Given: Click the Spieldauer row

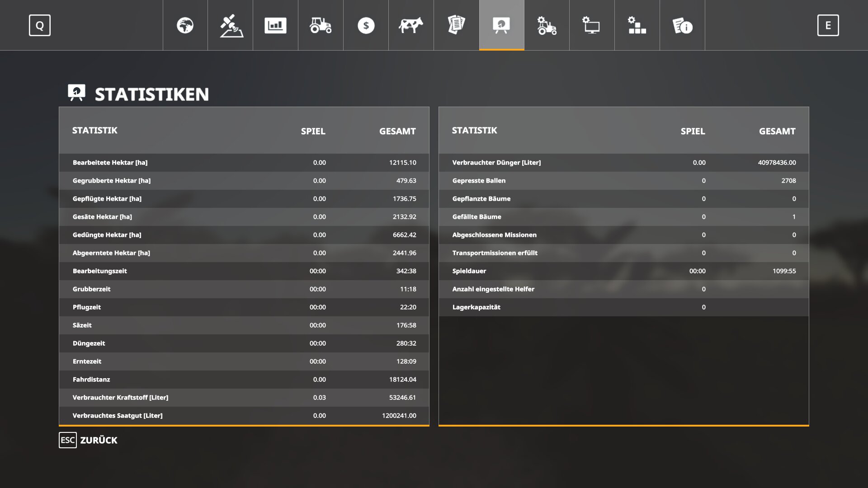Looking at the screenshot, I should click(624, 271).
